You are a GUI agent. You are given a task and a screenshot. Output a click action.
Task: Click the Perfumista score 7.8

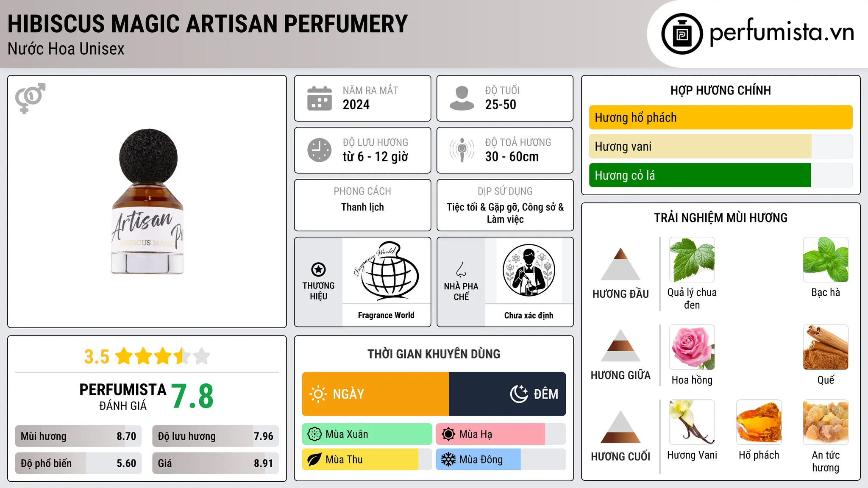pyautogui.click(x=192, y=396)
